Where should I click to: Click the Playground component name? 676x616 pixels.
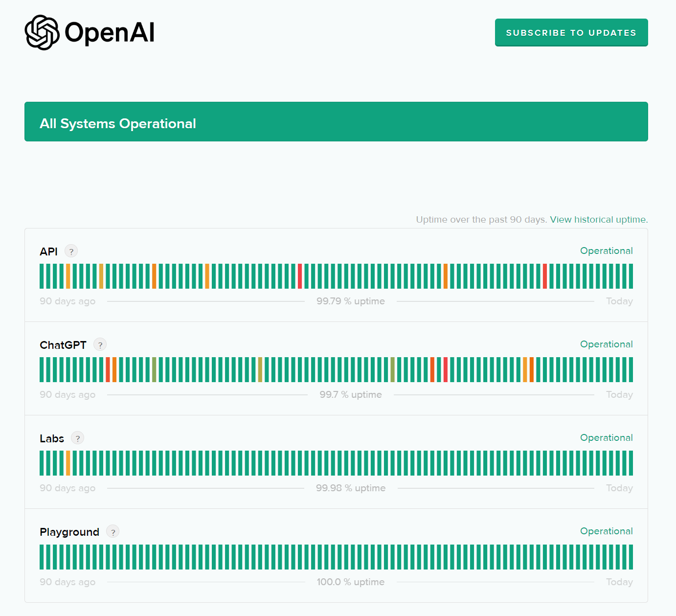coord(69,532)
